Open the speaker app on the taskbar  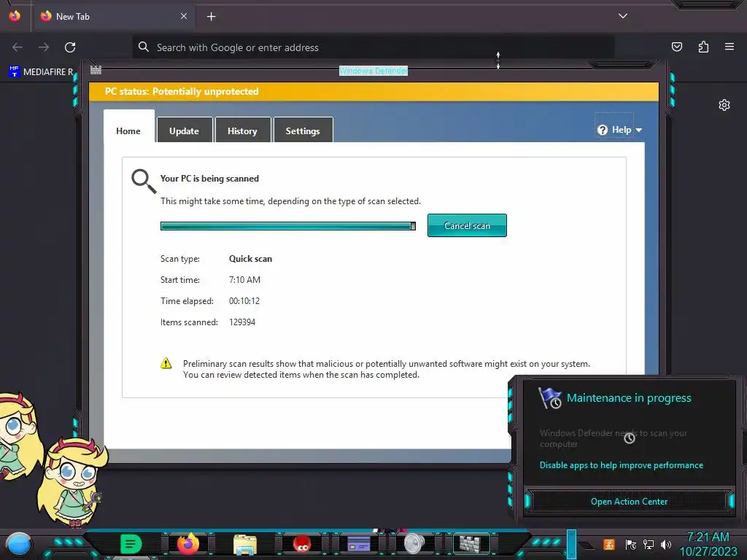(x=414, y=544)
